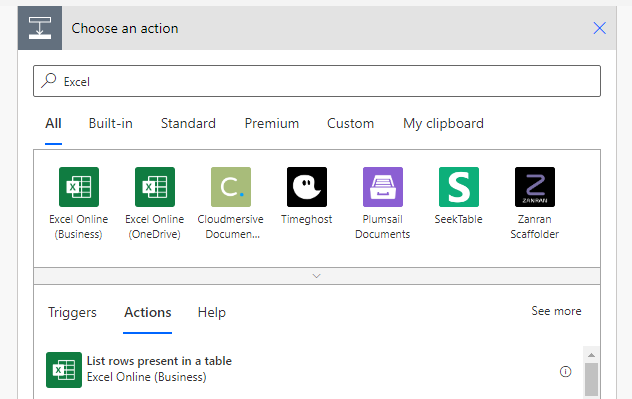Close the Choose an action panel
This screenshot has width=632, height=399.
click(599, 28)
